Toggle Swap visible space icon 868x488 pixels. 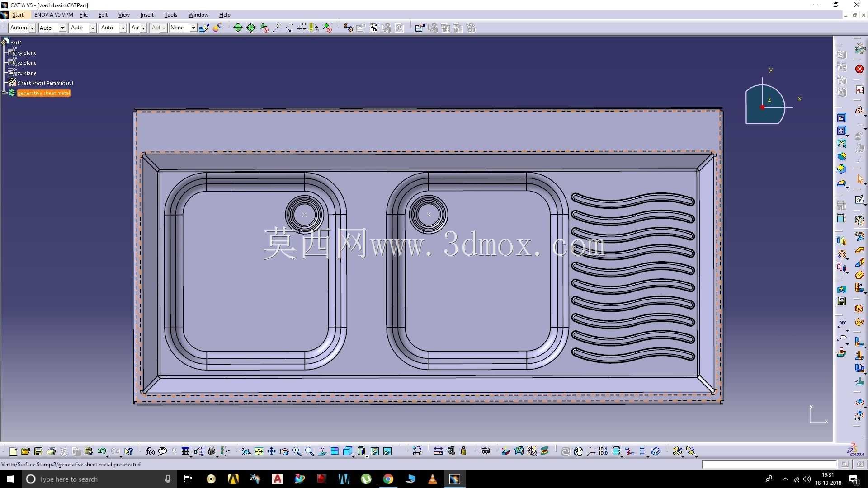(387, 451)
